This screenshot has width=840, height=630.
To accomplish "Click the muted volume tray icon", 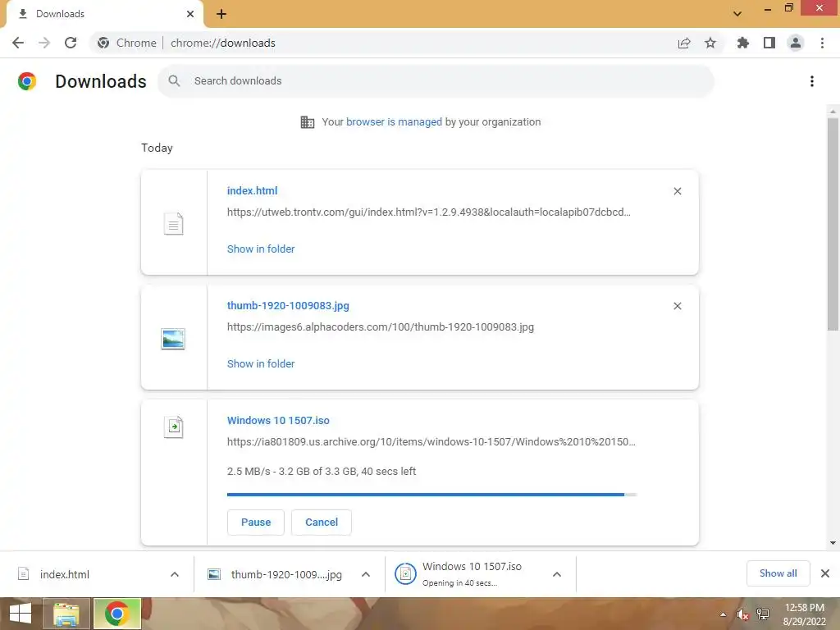I will [742, 614].
